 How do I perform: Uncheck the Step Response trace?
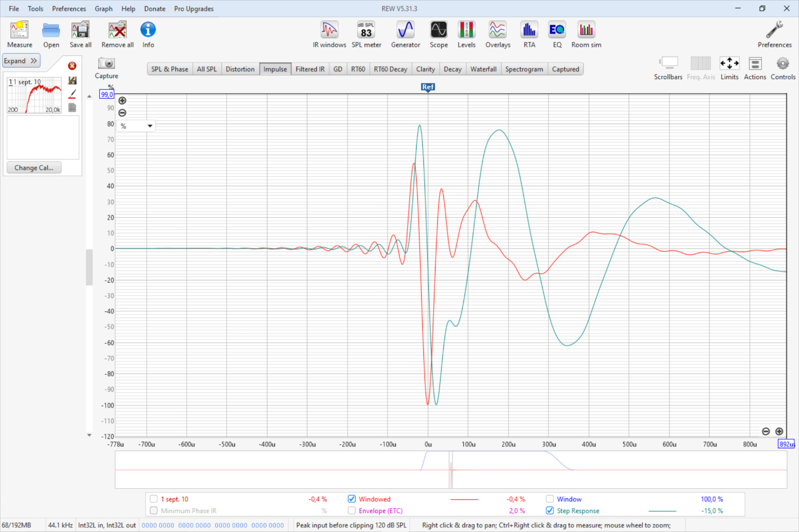coord(550,511)
